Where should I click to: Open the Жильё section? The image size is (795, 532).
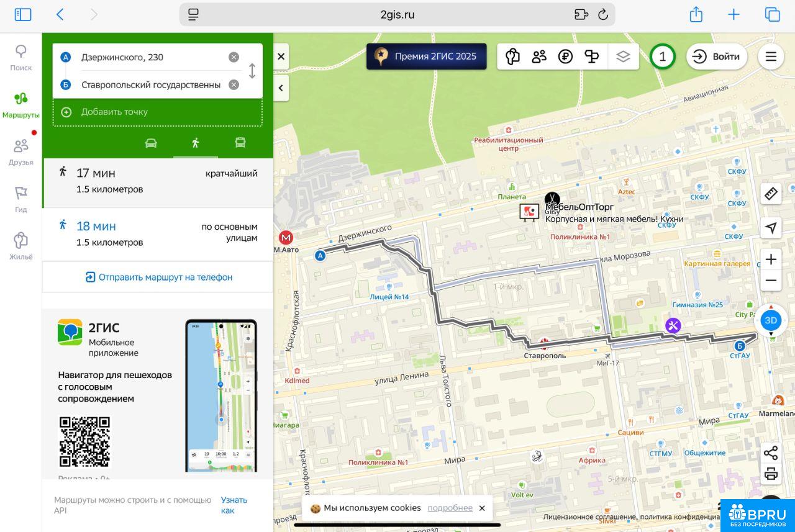click(21, 246)
